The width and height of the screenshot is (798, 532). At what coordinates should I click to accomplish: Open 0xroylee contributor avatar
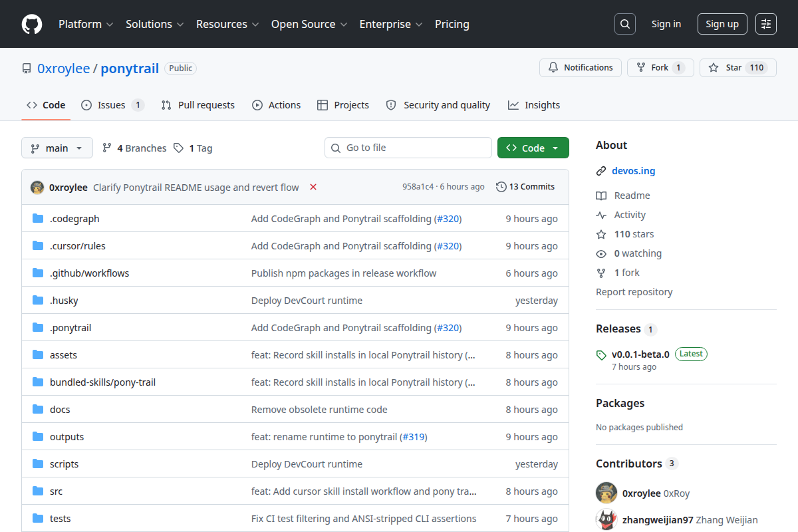606,493
